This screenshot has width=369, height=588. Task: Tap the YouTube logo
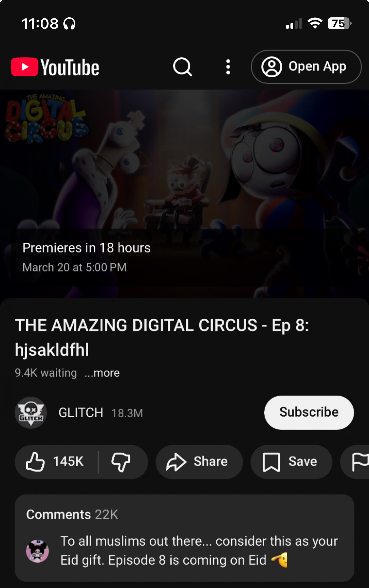(55, 67)
